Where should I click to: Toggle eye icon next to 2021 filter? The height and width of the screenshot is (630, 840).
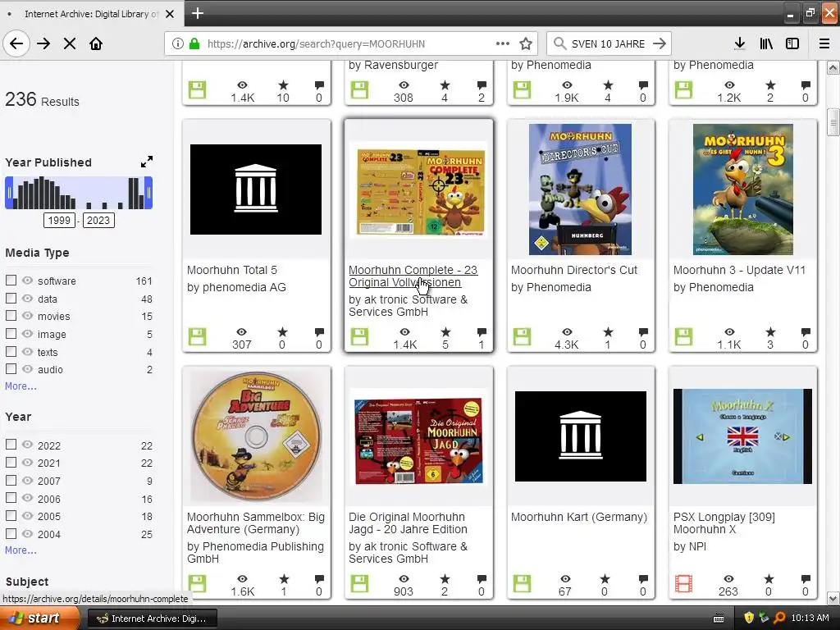pos(27,463)
